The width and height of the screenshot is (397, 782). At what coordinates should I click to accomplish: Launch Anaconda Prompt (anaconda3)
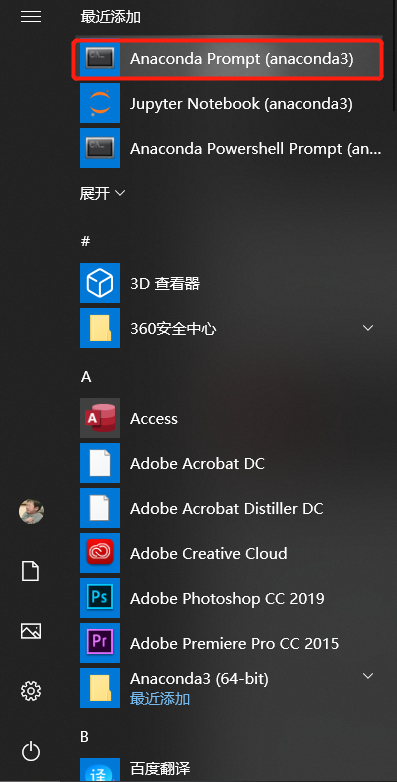click(x=228, y=60)
